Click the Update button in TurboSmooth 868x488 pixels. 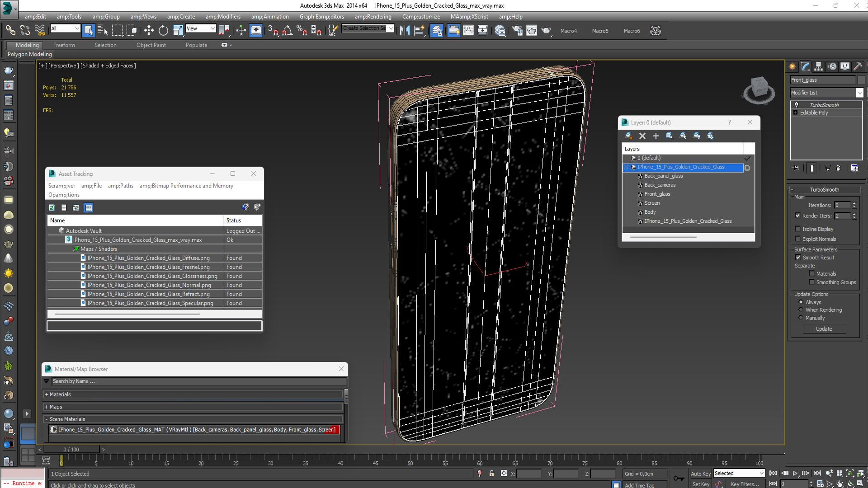coord(824,329)
